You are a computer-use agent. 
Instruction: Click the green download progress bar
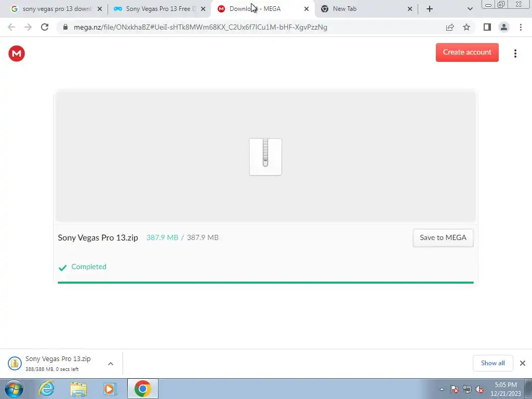[265, 282]
